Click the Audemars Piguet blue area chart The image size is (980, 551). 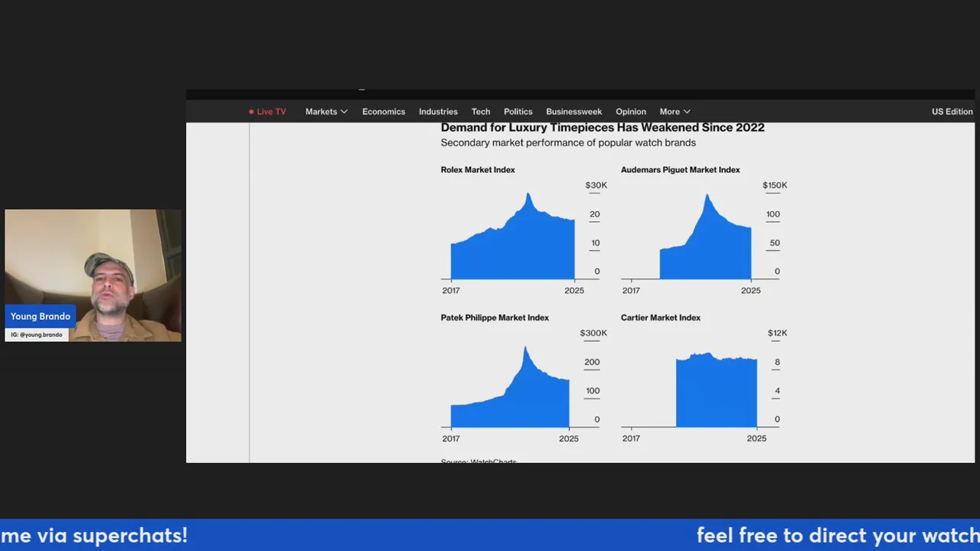705,245
